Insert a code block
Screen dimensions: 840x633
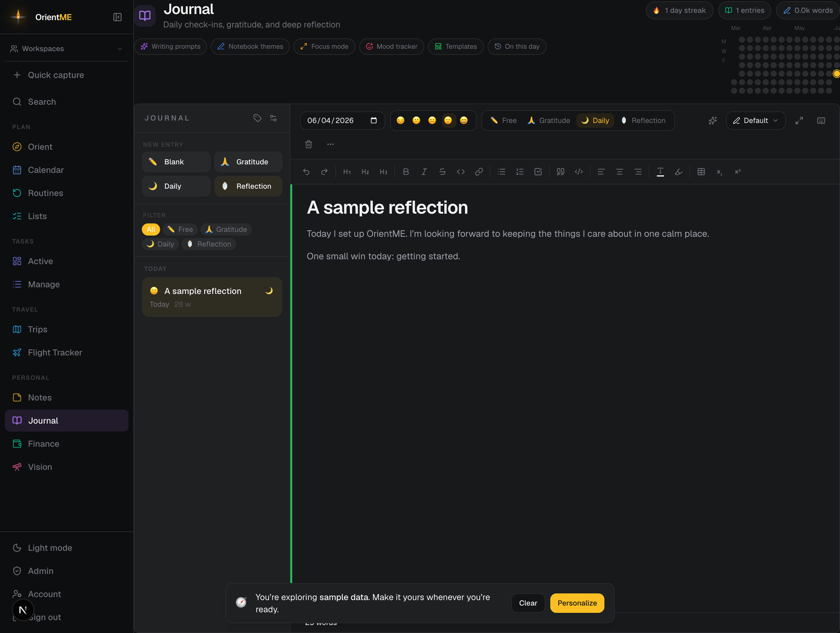(579, 172)
